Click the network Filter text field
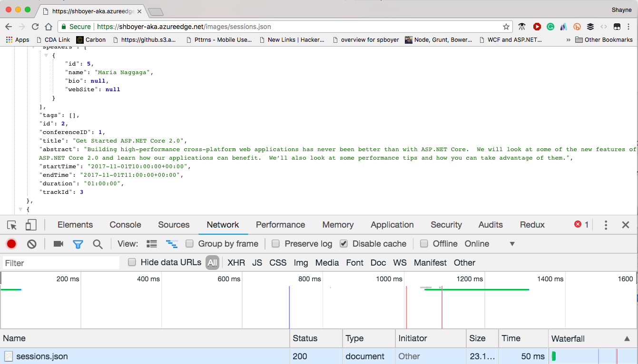 click(x=61, y=263)
